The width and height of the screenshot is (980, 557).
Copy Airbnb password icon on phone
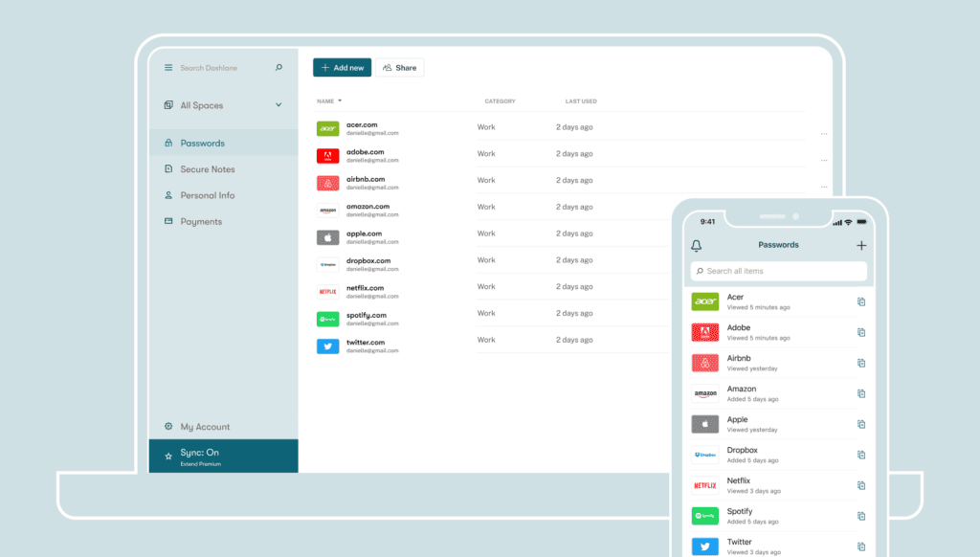click(861, 364)
